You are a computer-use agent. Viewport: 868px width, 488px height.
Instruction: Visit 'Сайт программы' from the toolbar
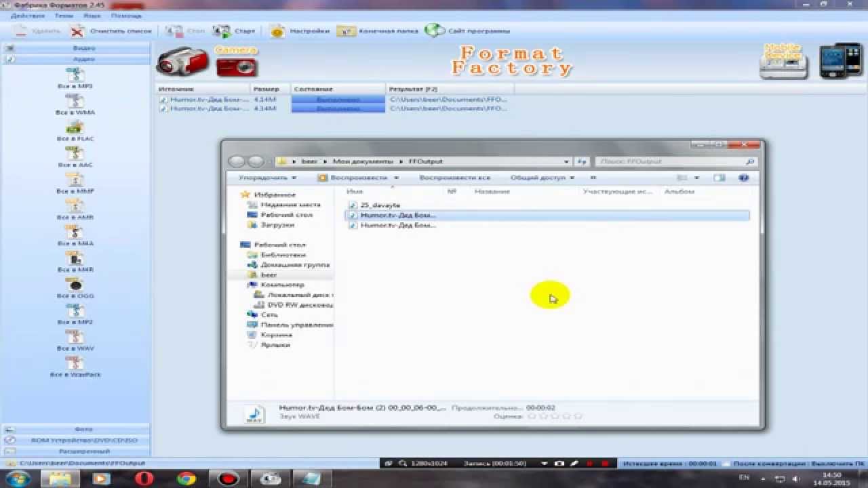pos(467,31)
